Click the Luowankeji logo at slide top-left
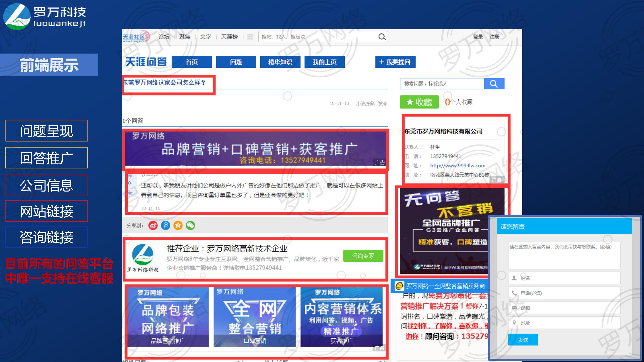 point(44,17)
